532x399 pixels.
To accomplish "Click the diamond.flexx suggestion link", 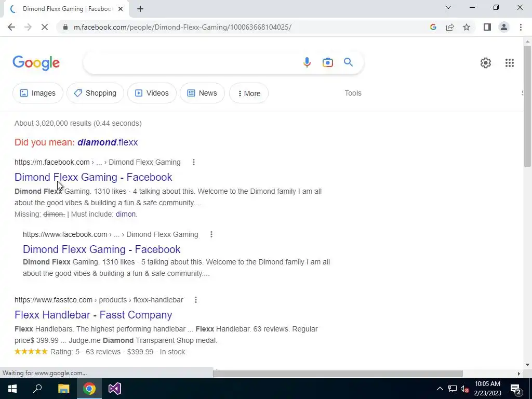I will [x=108, y=142].
